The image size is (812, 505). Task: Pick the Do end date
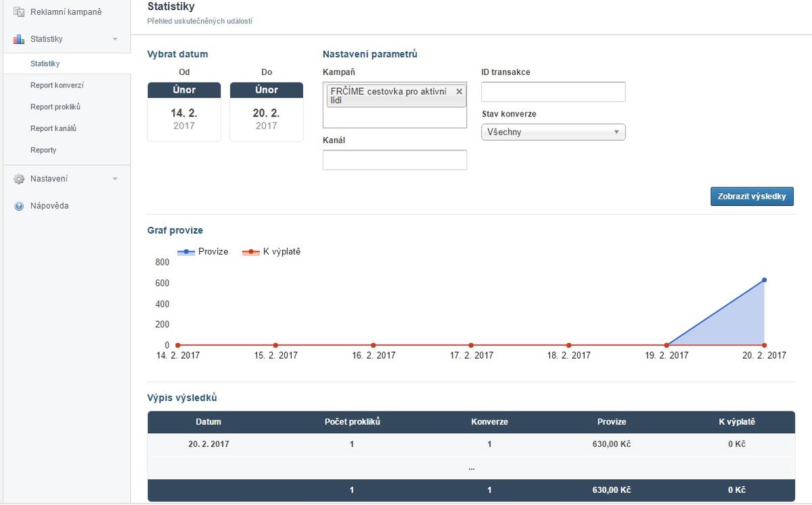click(267, 112)
